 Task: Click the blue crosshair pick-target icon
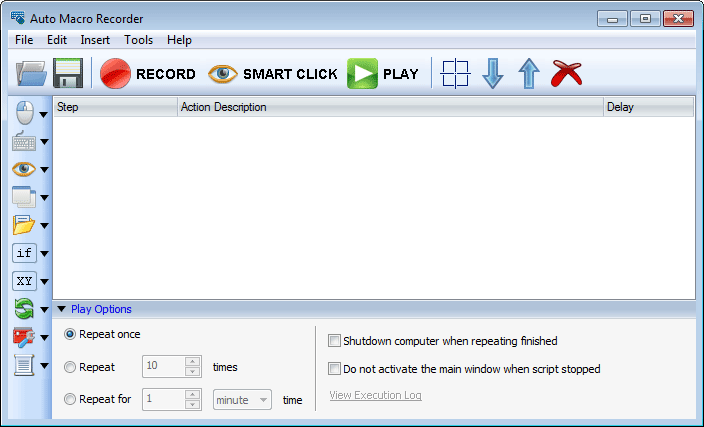pyautogui.click(x=455, y=74)
